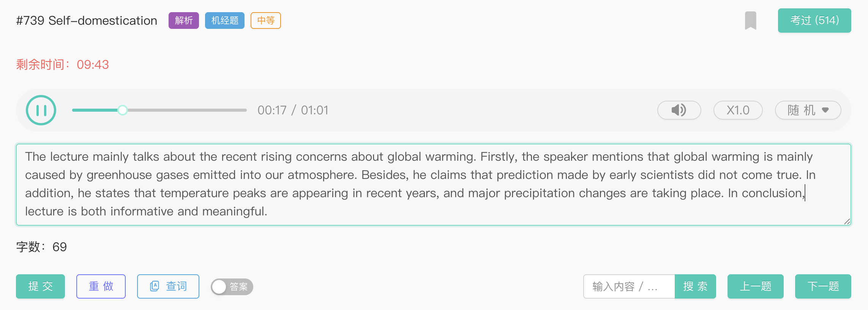Toggle the 答案 answer switch

click(x=232, y=286)
